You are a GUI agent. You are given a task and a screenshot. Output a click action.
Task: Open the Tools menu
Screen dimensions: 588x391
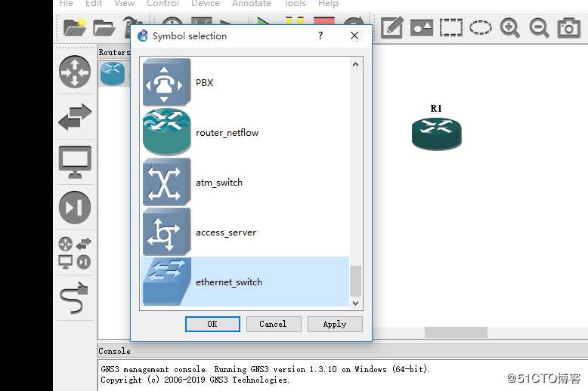pos(295,3)
